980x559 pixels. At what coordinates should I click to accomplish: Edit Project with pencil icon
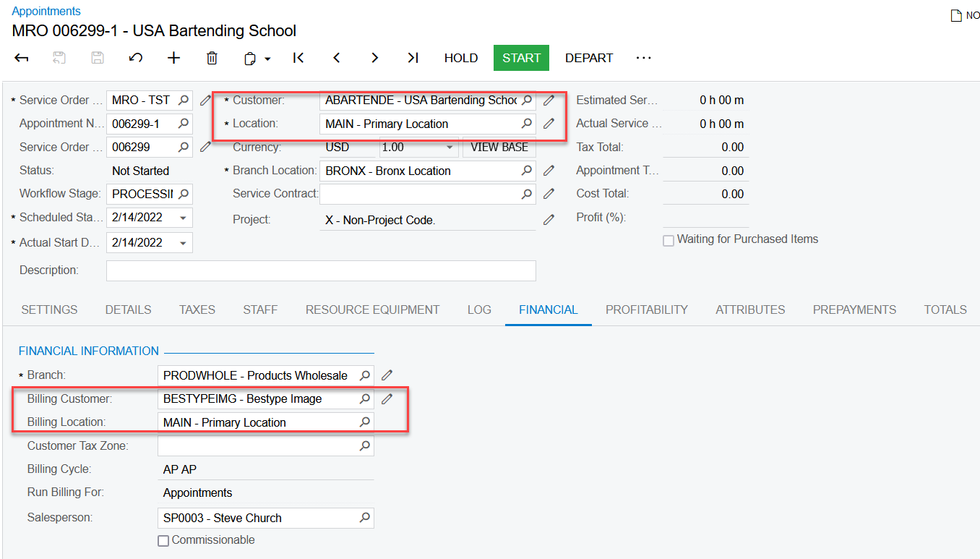549,219
